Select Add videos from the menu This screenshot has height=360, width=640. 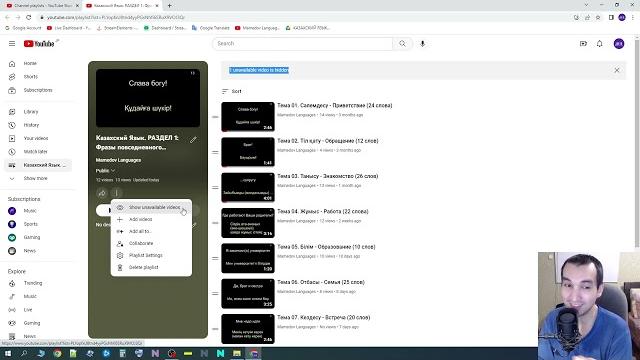(x=151, y=220)
